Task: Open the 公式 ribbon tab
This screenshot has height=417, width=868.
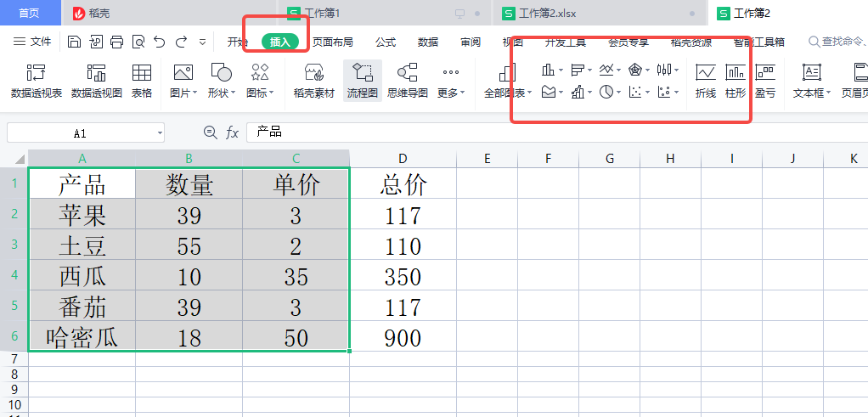Action: (386, 42)
